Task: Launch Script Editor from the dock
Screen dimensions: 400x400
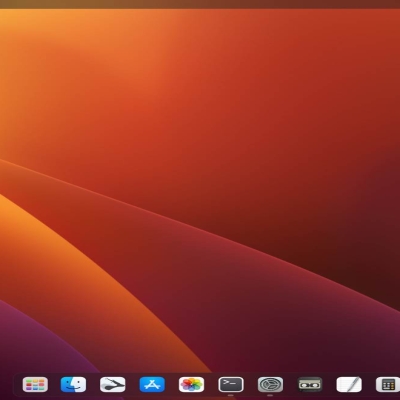Action: [x=113, y=384]
